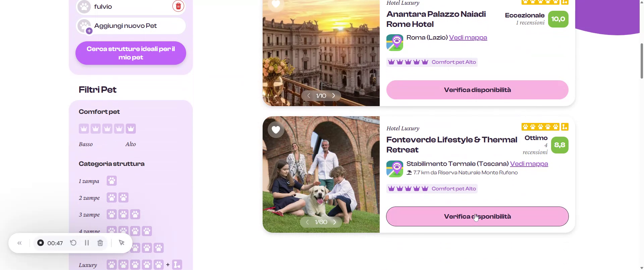
Task: Toggle the cursor click-effect tool
Action: point(122,243)
